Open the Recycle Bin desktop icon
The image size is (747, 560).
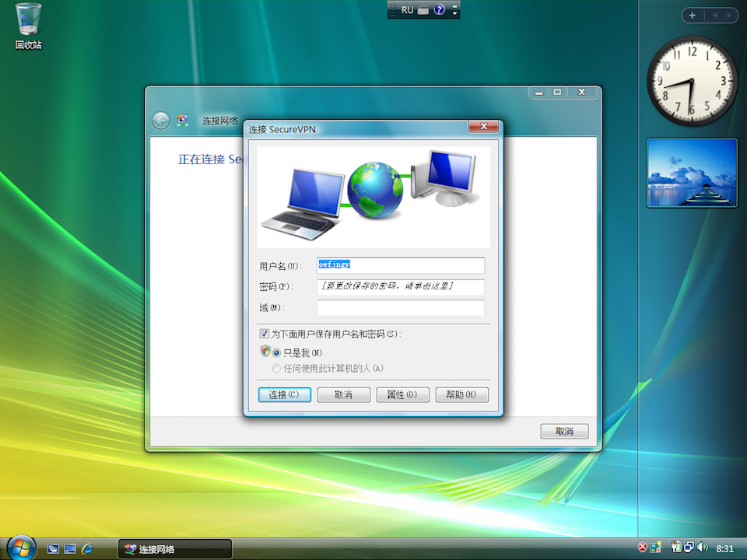pos(28,26)
